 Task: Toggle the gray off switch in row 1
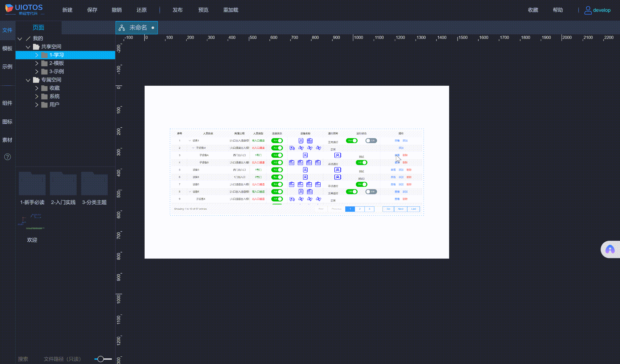pos(371,141)
